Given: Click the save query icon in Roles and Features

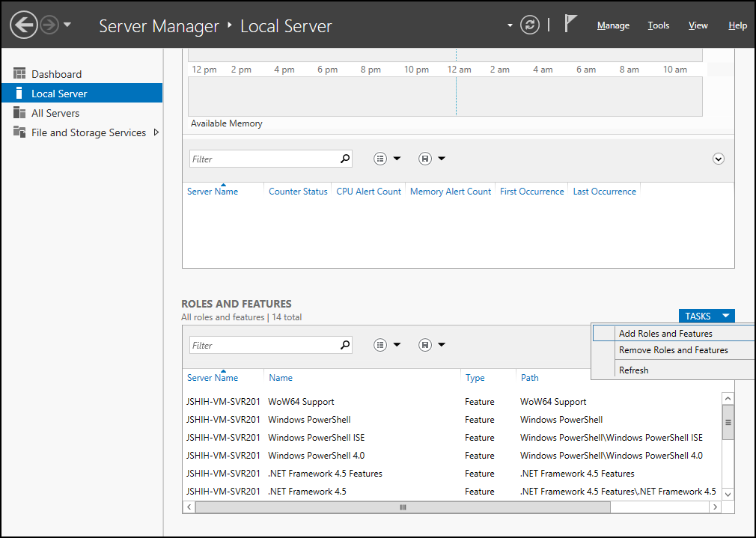Looking at the screenshot, I should tap(424, 344).
